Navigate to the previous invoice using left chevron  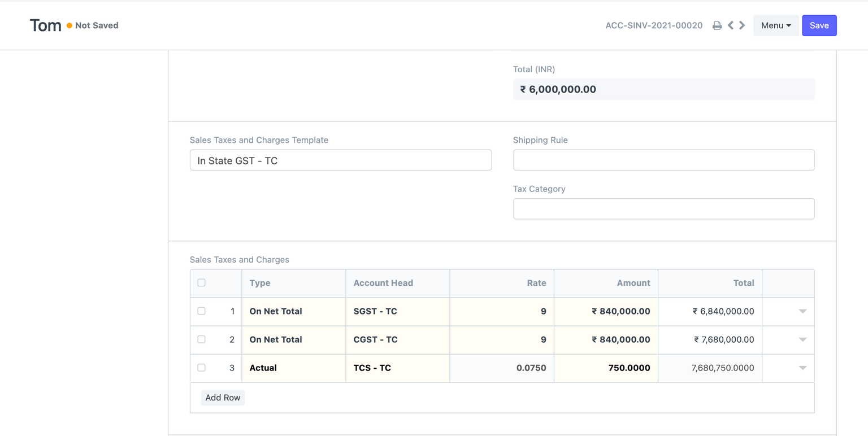[x=730, y=25]
